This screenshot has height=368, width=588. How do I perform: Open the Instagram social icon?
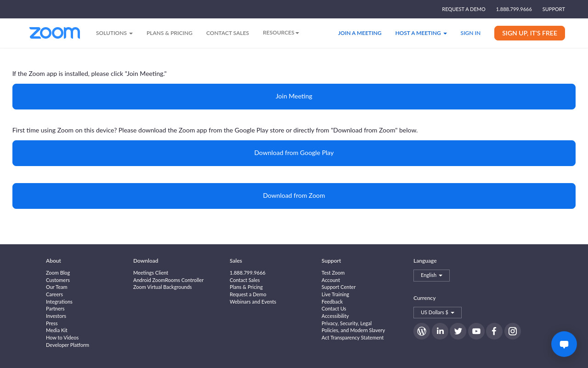[x=513, y=331]
